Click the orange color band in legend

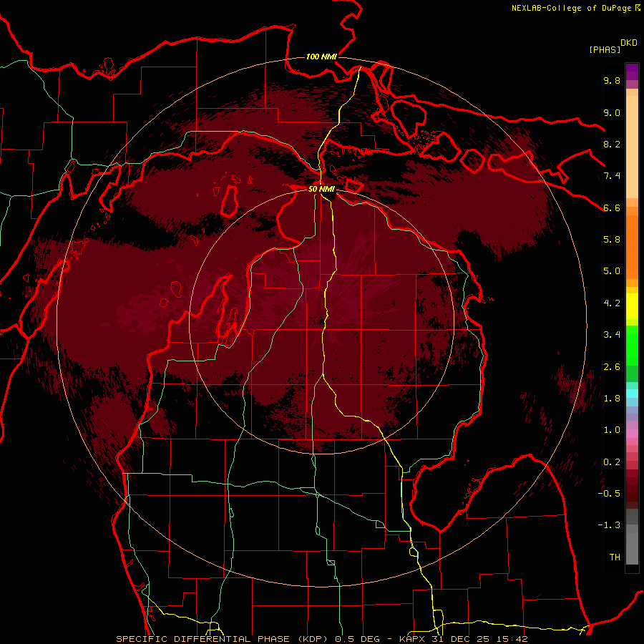click(632, 246)
